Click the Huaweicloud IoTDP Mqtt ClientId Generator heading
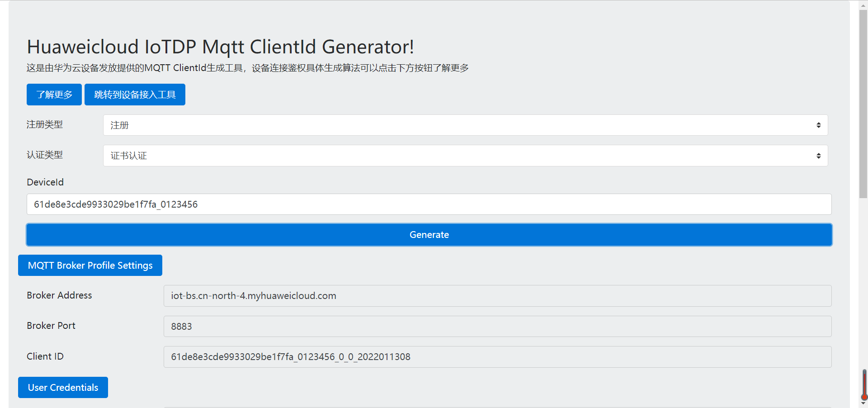Viewport: 868px width, 408px height. [x=221, y=47]
